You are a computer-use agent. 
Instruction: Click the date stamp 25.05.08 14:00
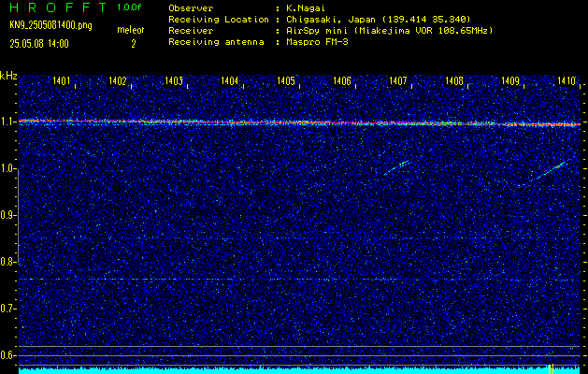point(39,44)
